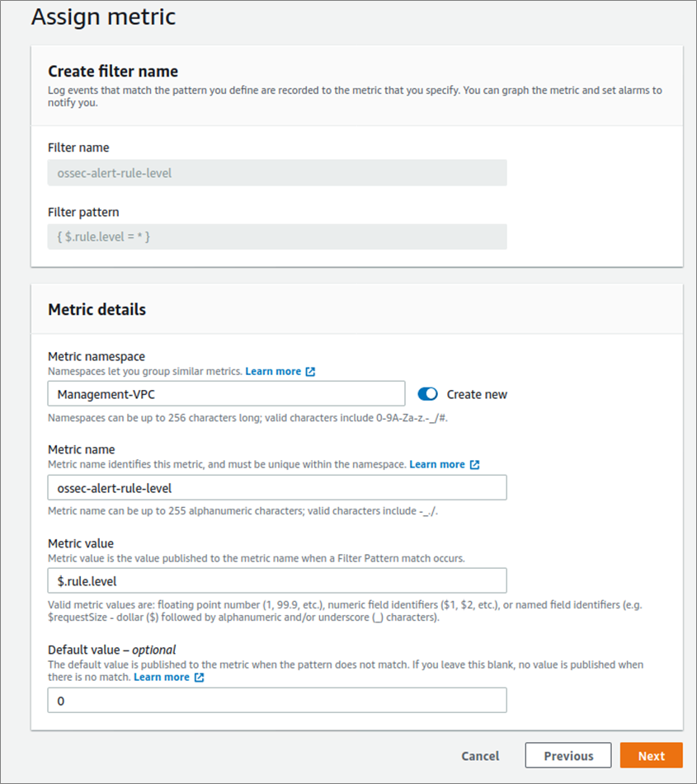Click into the Metric name field
This screenshot has height=784, width=697.
pyautogui.click(x=277, y=487)
